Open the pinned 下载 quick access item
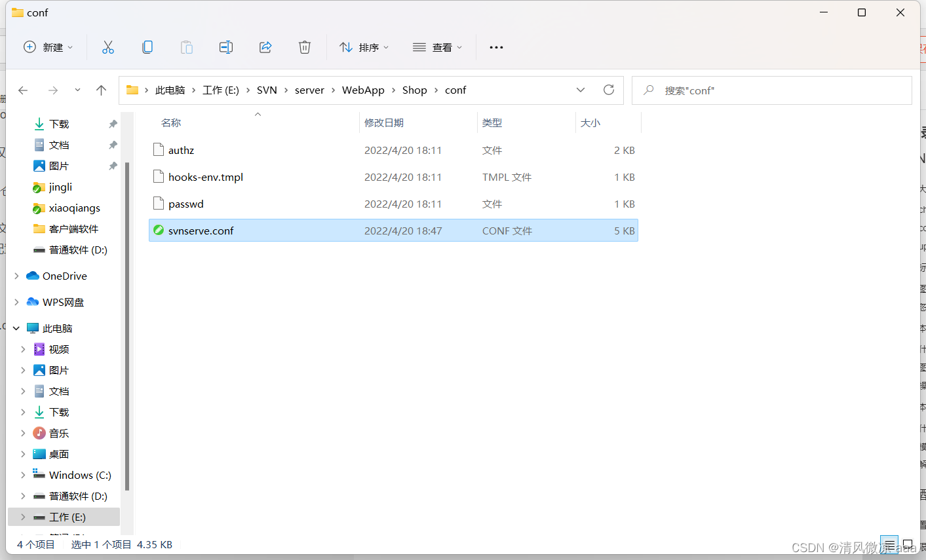 pyautogui.click(x=51, y=124)
